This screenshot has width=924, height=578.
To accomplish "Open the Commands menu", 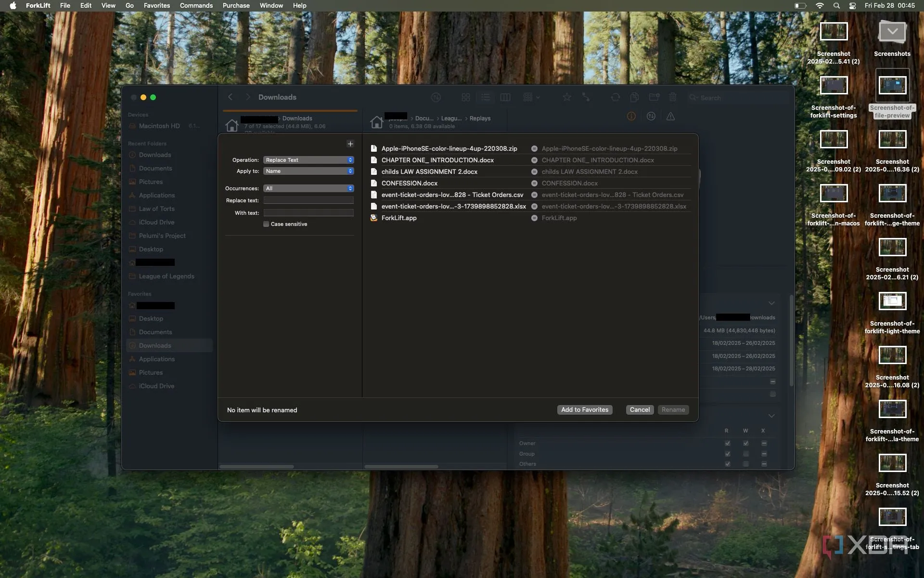I will (x=196, y=5).
